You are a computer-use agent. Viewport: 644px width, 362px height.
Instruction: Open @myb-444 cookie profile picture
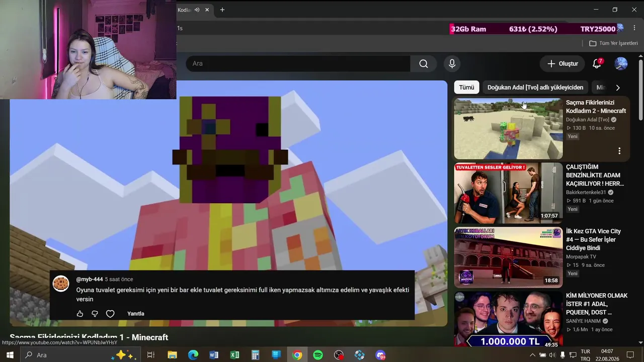pyautogui.click(x=61, y=284)
